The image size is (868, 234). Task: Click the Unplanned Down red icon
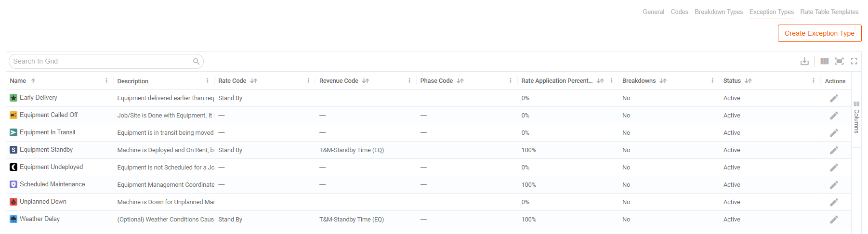[13, 202]
